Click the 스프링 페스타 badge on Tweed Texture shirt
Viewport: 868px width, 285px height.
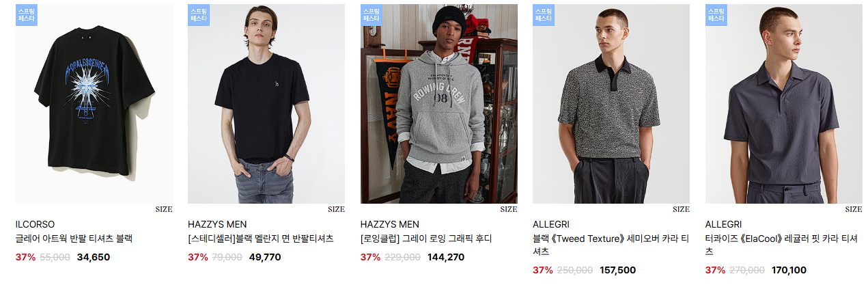pos(544,15)
